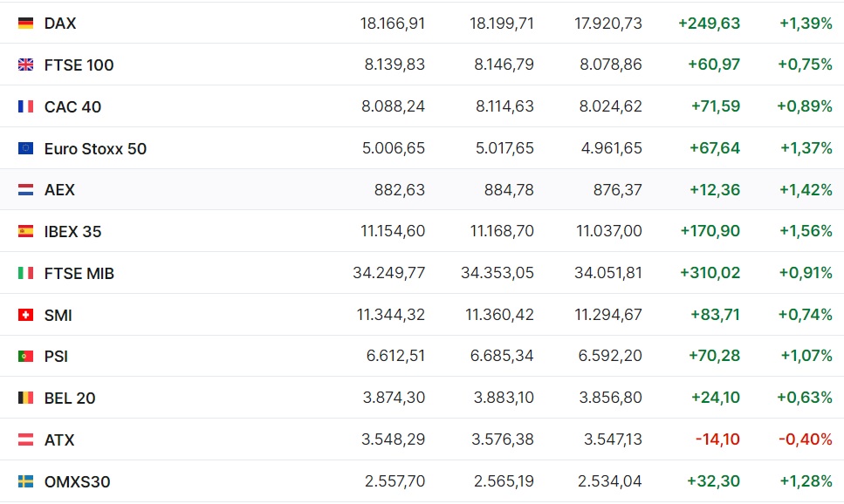Select the AEX index name
The image size is (844, 504).
click(59, 190)
